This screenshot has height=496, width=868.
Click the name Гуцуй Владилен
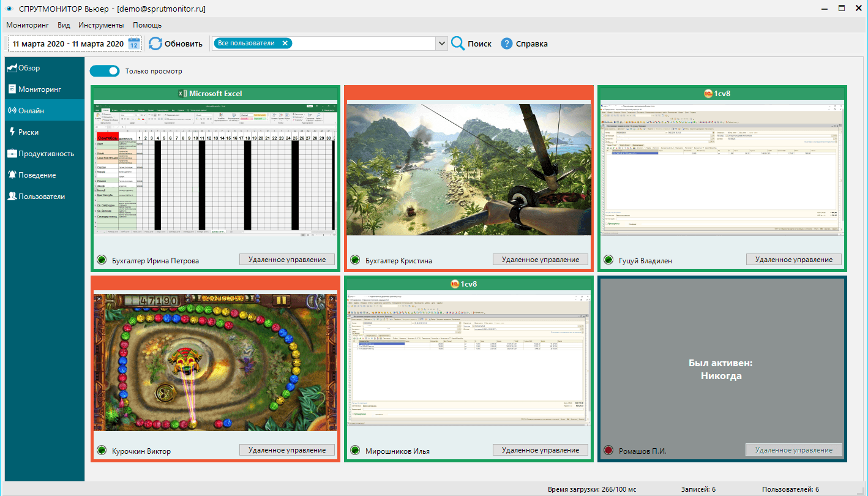coord(645,261)
